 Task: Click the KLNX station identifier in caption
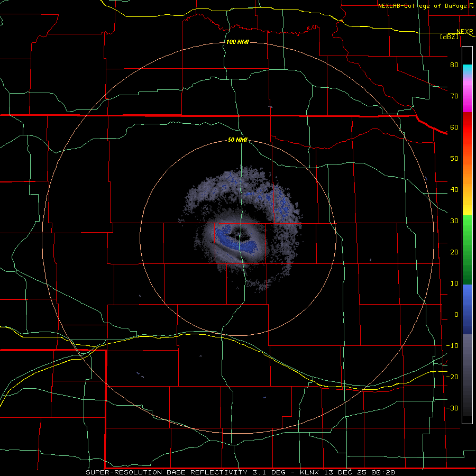coord(309,472)
